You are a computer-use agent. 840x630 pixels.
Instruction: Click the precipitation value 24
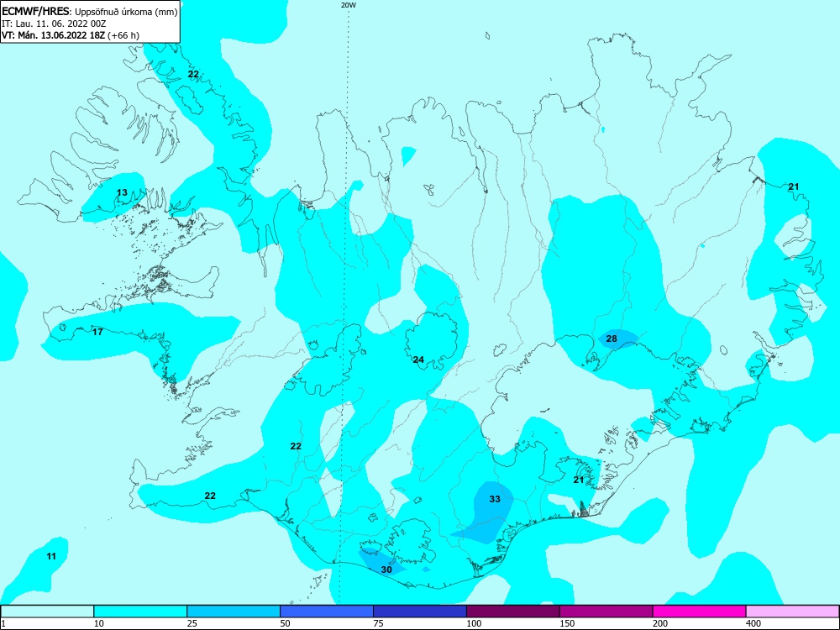(418, 360)
